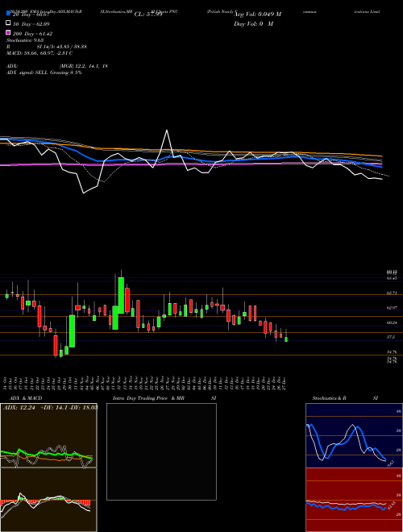Select the '200 Day - 61.42' legend text
This screenshot has height=532, width=403.
(x=32, y=34)
